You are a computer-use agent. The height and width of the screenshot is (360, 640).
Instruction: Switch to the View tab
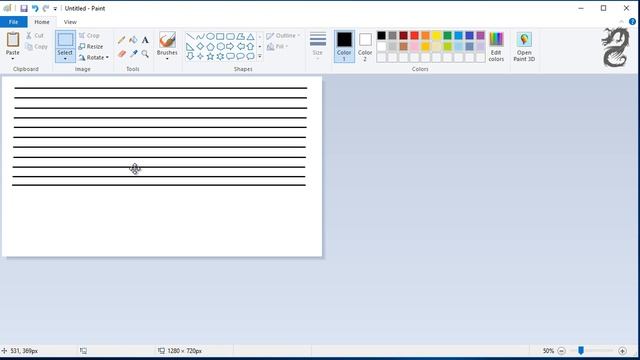click(70, 22)
